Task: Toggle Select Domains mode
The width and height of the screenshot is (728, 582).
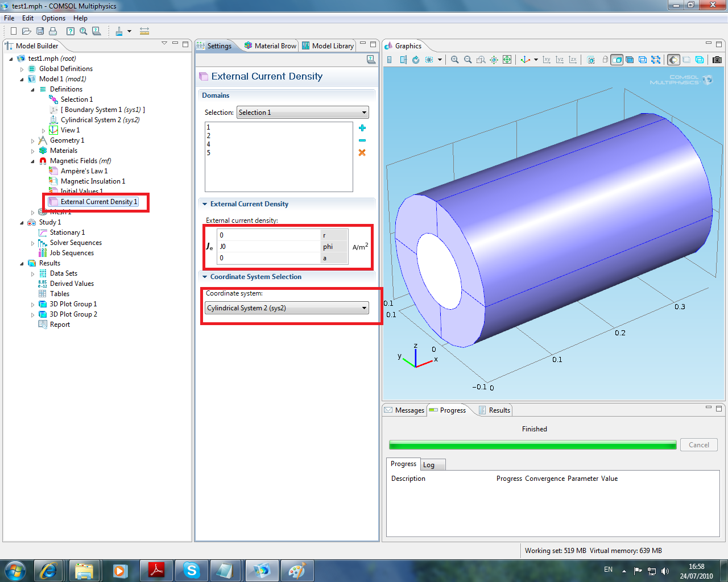Action: click(x=617, y=60)
